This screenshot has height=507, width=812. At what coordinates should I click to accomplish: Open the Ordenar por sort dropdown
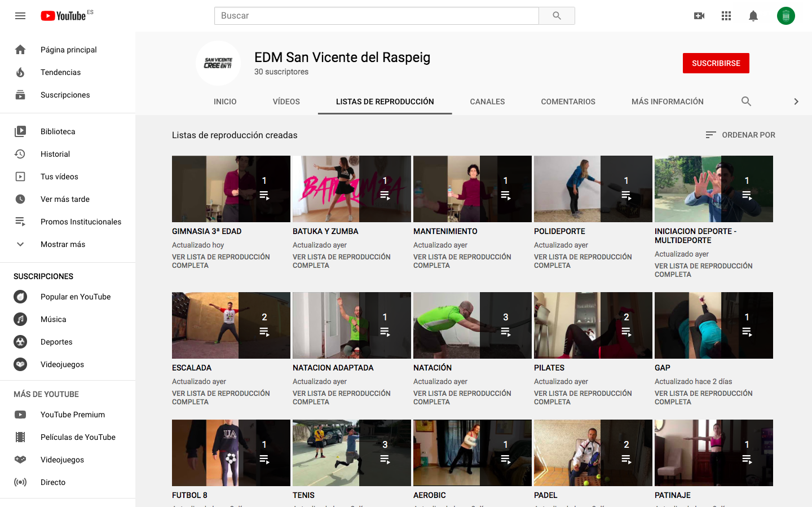pyautogui.click(x=740, y=135)
